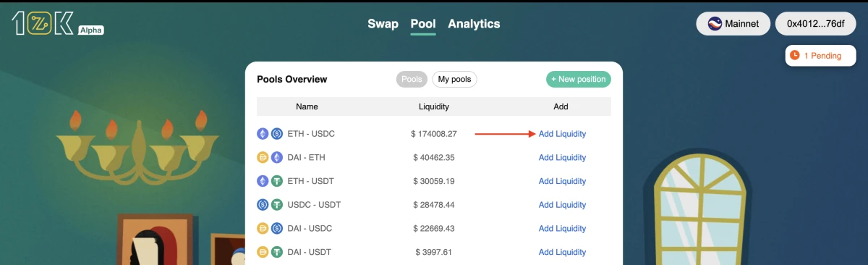Click the DAI icon in DAI - ETH row
Viewport: 868px width, 265px height.
263,157
